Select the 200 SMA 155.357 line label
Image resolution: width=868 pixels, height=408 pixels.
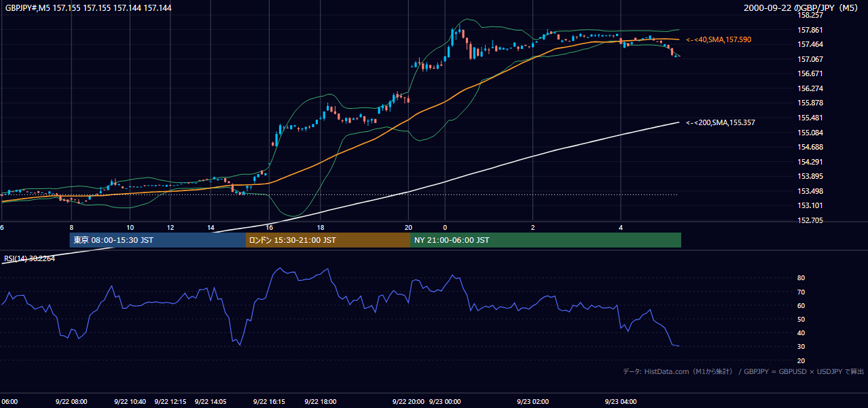point(720,122)
